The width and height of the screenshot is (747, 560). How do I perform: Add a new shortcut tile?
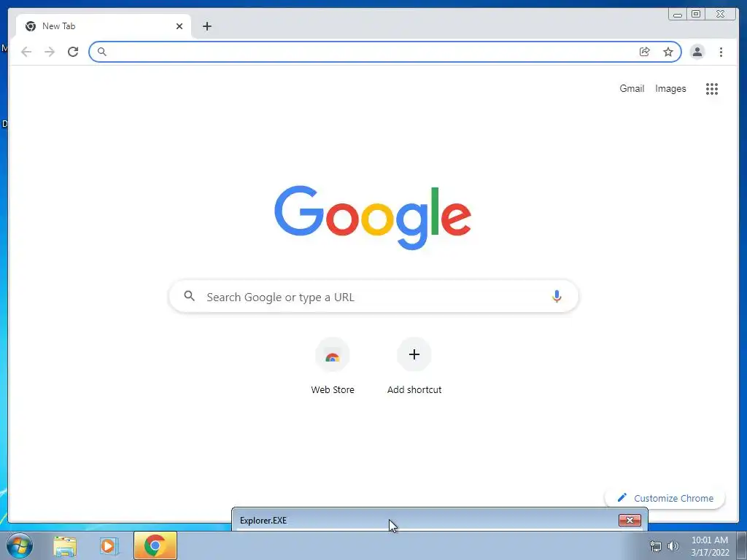click(414, 367)
